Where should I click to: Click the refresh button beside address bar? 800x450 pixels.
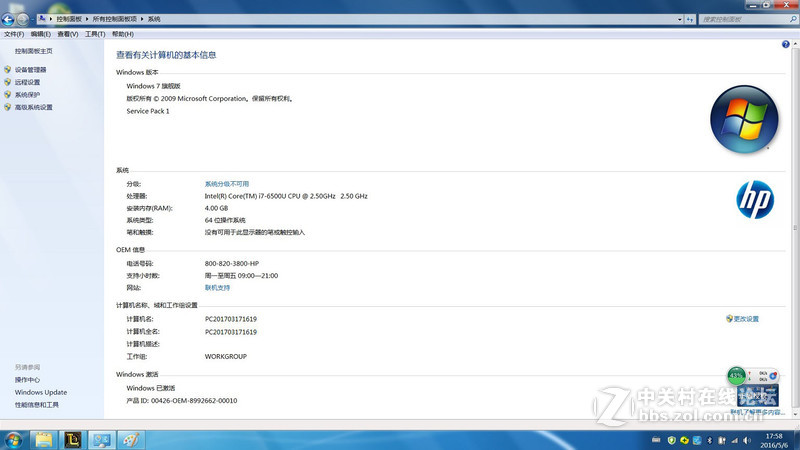pyautogui.click(x=690, y=19)
